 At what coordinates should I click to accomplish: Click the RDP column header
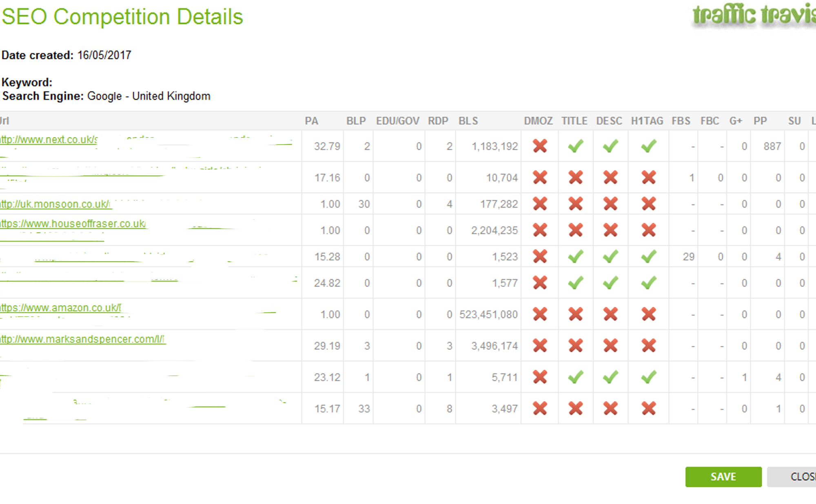coord(438,121)
